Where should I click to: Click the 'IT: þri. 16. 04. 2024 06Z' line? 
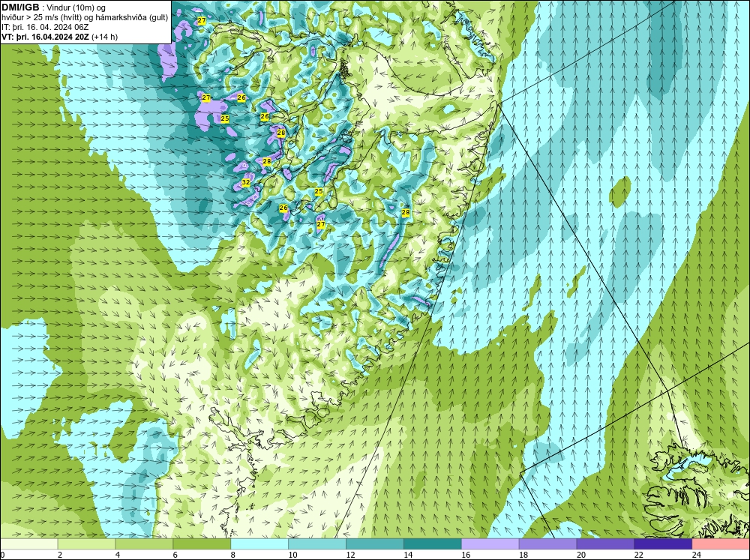pos(45,27)
